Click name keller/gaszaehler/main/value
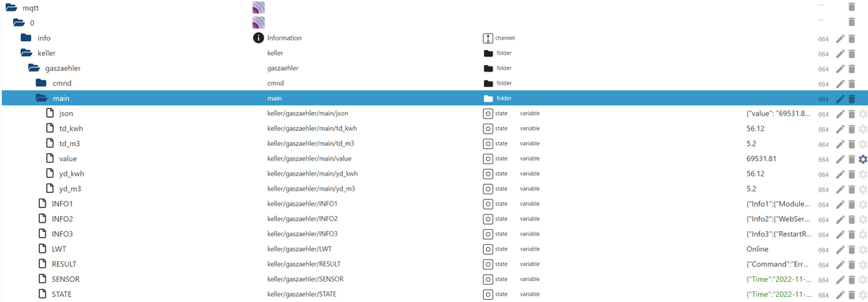This screenshot has width=868, height=302. point(310,159)
